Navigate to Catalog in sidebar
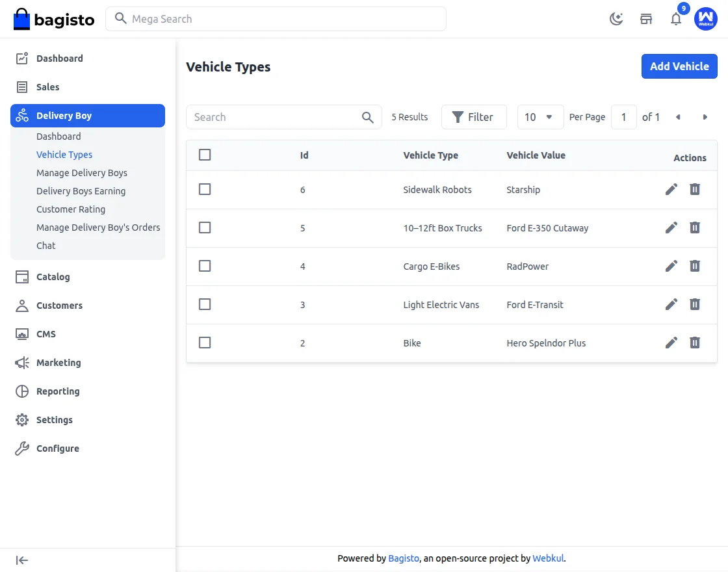 [53, 277]
